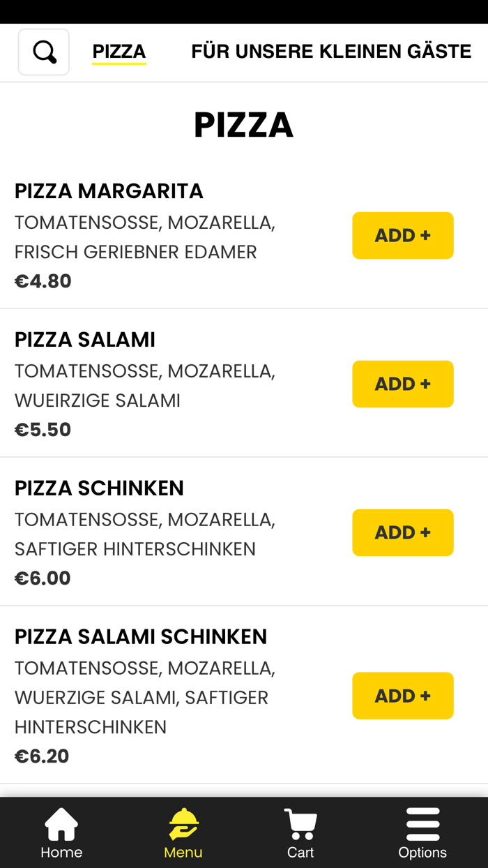The image size is (488, 868).
Task: Go to the Home icon in bottom navigation
Action: [x=61, y=830]
